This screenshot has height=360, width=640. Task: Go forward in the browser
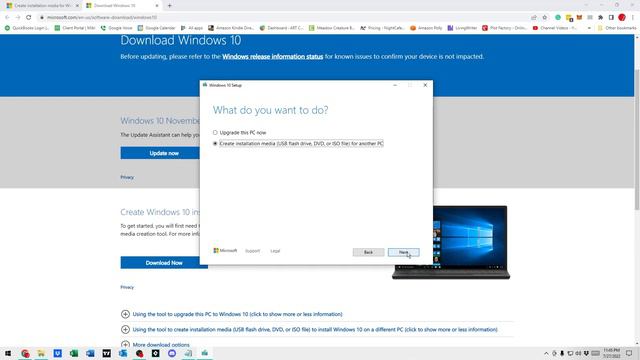[18, 18]
